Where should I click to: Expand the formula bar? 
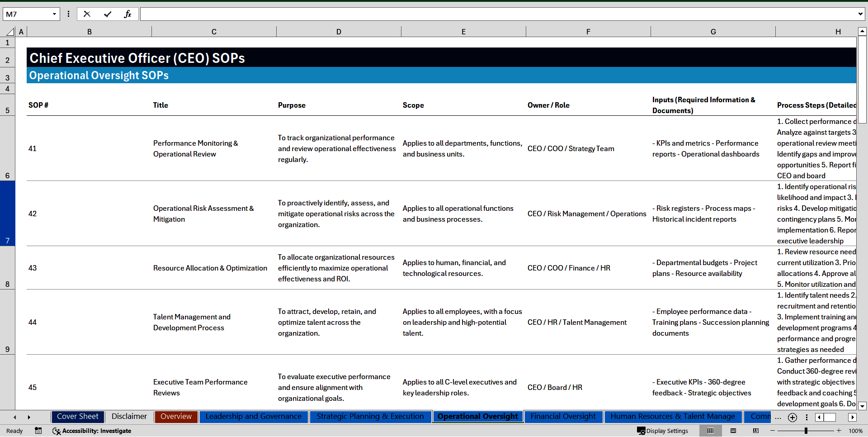[860, 14]
